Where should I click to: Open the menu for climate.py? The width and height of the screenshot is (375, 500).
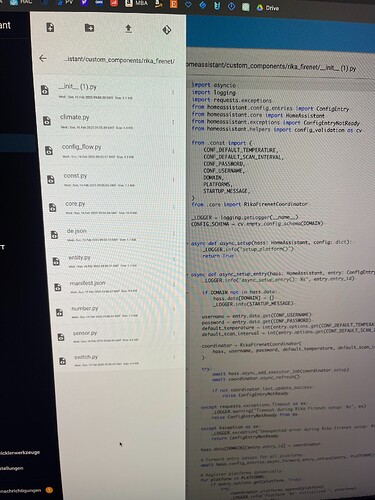pyautogui.click(x=173, y=122)
